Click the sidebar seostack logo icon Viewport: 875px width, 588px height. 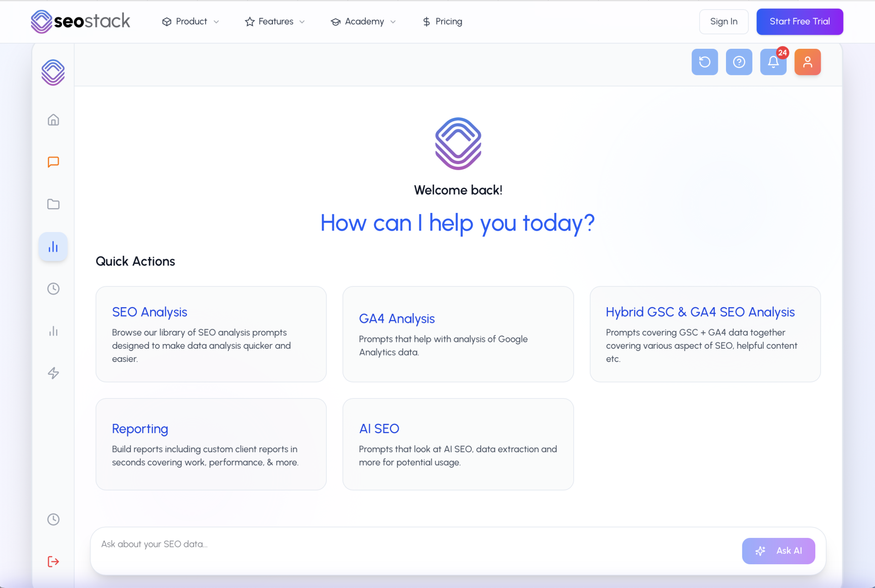click(x=53, y=72)
